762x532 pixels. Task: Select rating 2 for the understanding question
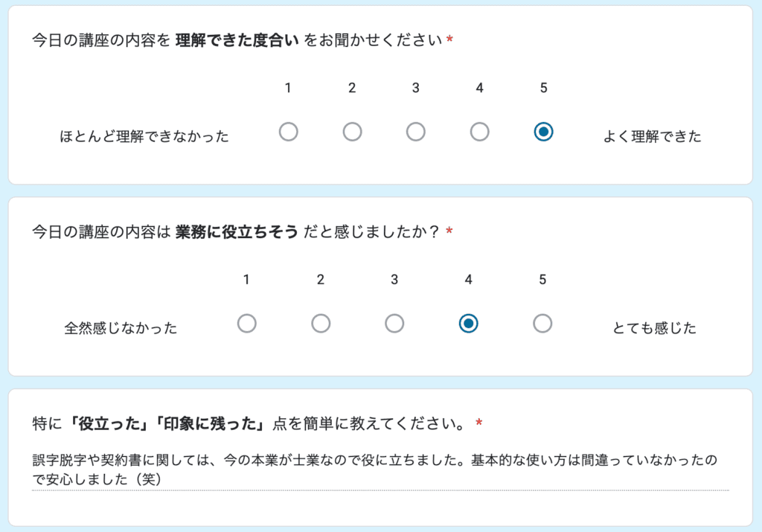tap(352, 132)
